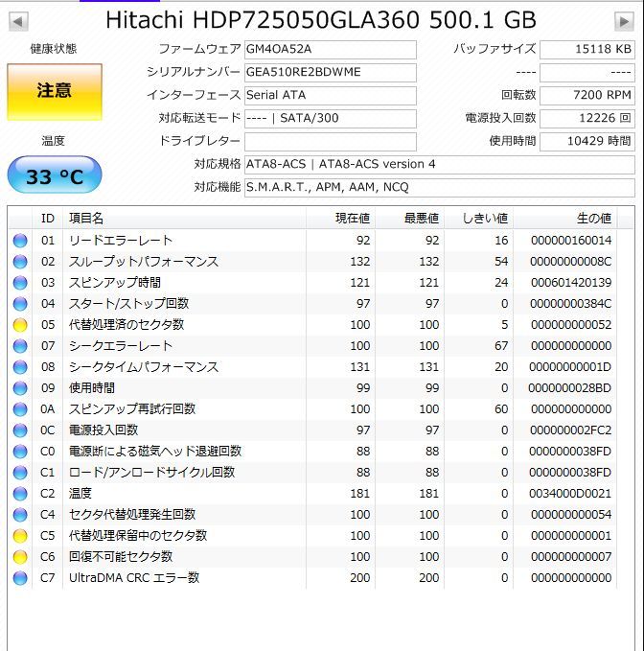
Task: Click the S.M.A.R.T., APM, AAM, NCQ features field
Action: 440,188
